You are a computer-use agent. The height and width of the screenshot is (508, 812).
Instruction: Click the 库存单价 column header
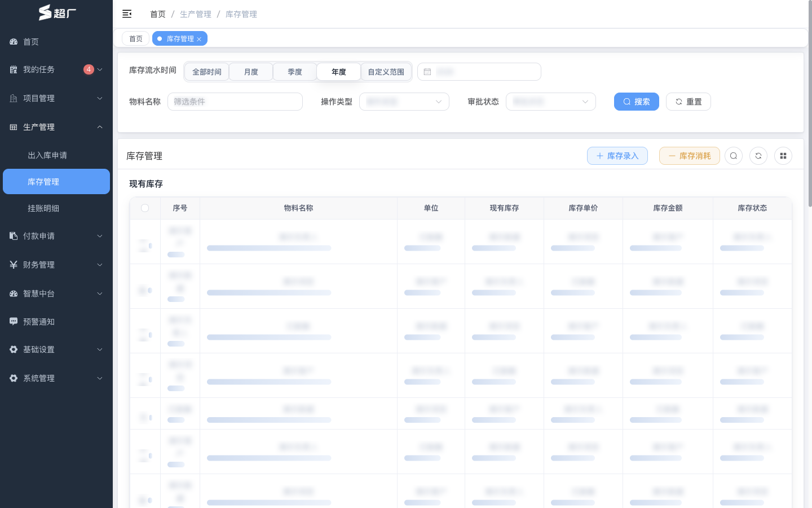[584, 208]
